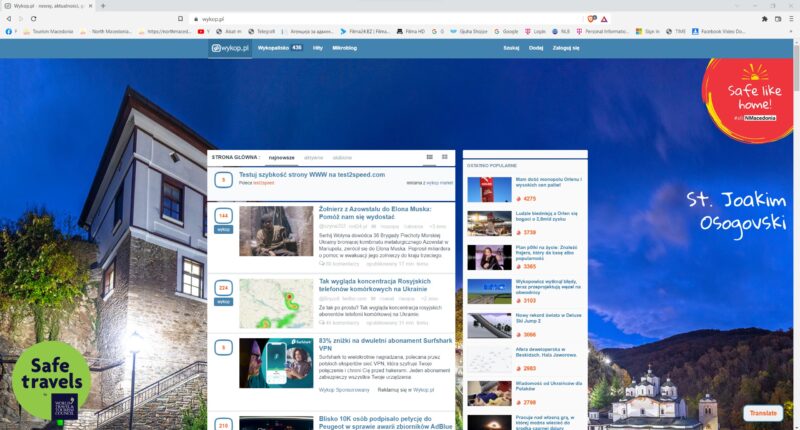Open Deluxe Ski Jump 2 record item
Image resolution: width=800 pixels, height=430 pixels.
[548, 318]
